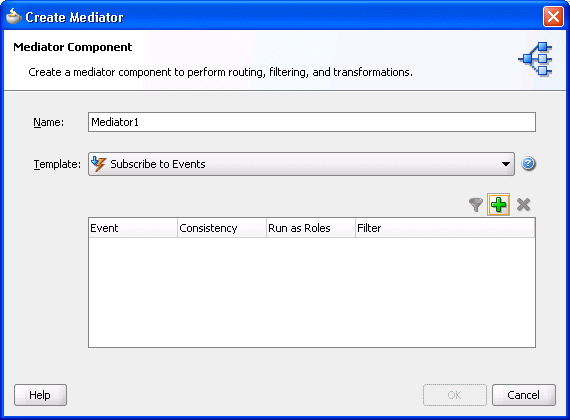The image size is (570, 420).
Task: Click the blue help icon beside Template
Action: pos(528,164)
